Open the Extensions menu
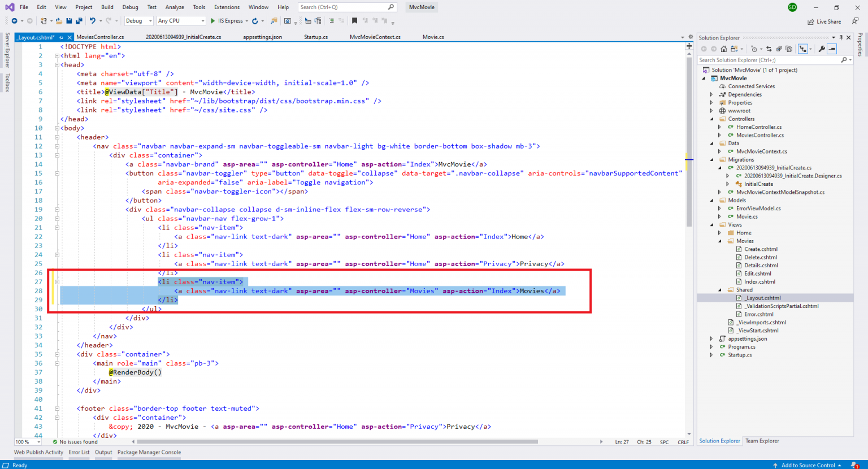This screenshot has width=868, height=469. (227, 7)
